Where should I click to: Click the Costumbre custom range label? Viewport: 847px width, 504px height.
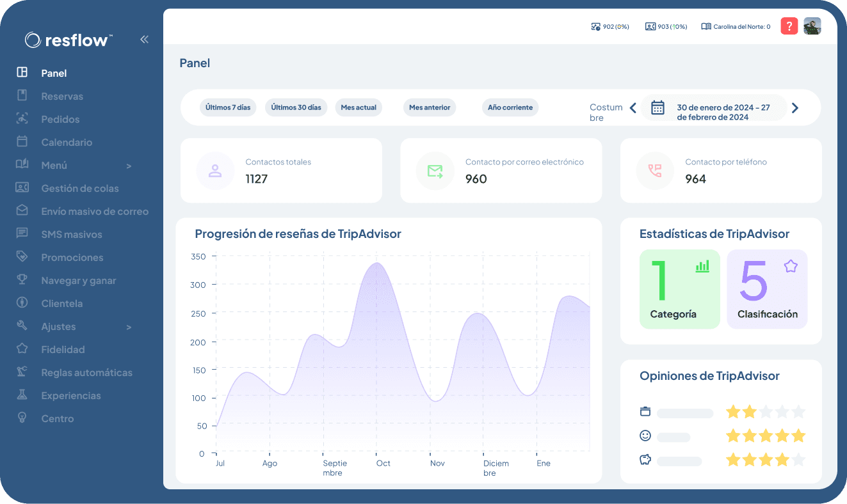(606, 113)
